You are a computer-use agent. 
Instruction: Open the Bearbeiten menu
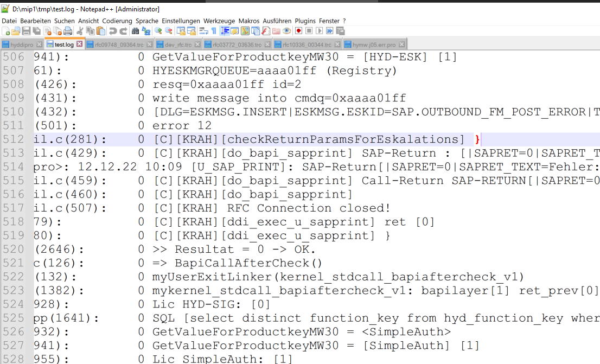click(x=36, y=21)
